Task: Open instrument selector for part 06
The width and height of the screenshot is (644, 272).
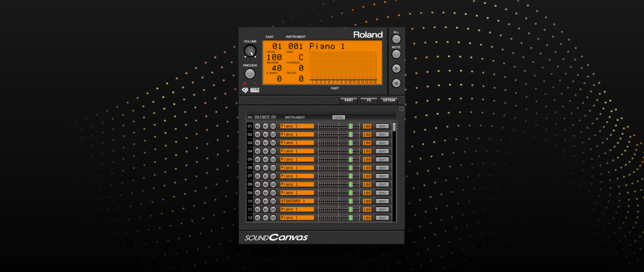Action: pyautogui.click(x=297, y=168)
